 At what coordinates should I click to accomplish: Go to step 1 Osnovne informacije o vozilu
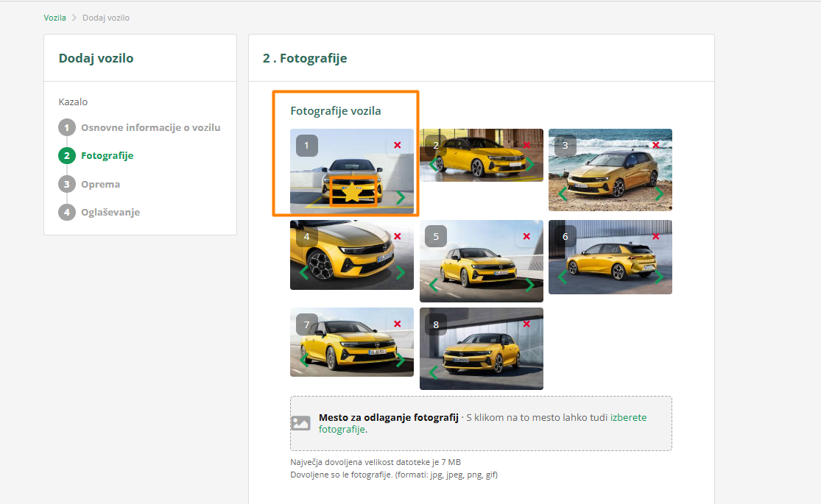point(150,127)
